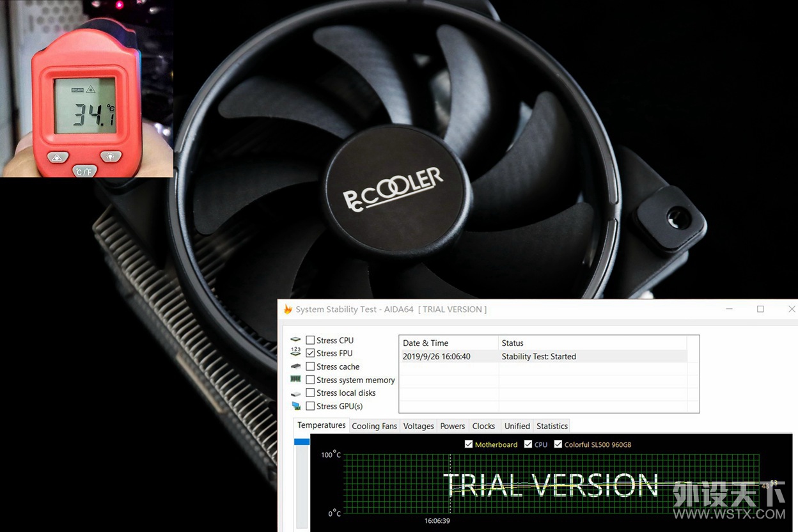This screenshot has width=798, height=532.
Task: Enable the Stress CPU checkbox
Action: [x=310, y=340]
